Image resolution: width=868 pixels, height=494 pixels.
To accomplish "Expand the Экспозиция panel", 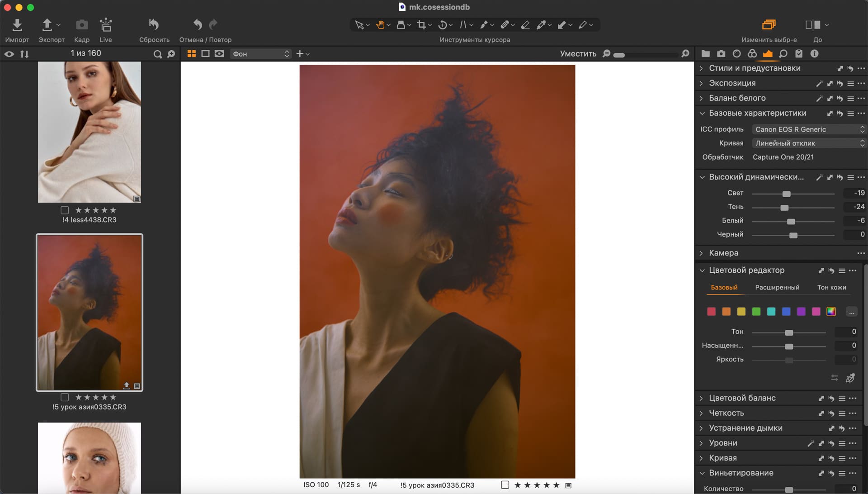I will [x=732, y=83].
